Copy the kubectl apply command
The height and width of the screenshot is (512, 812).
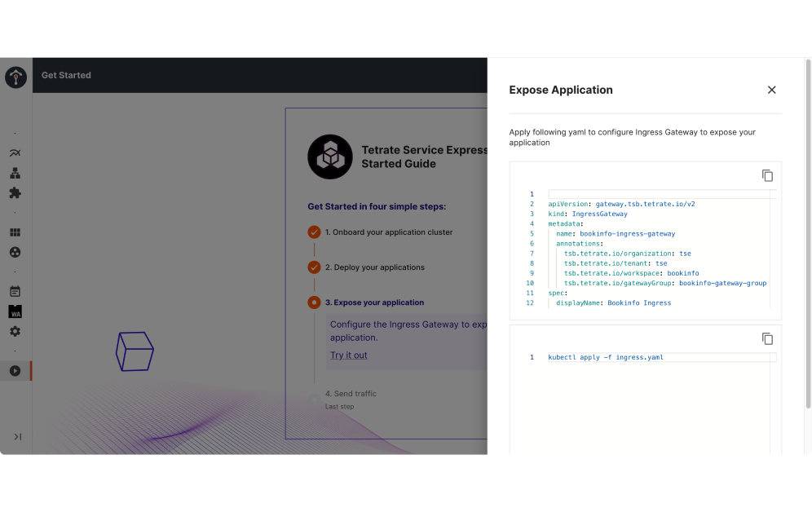pyautogui.click(x=767, y=338)
